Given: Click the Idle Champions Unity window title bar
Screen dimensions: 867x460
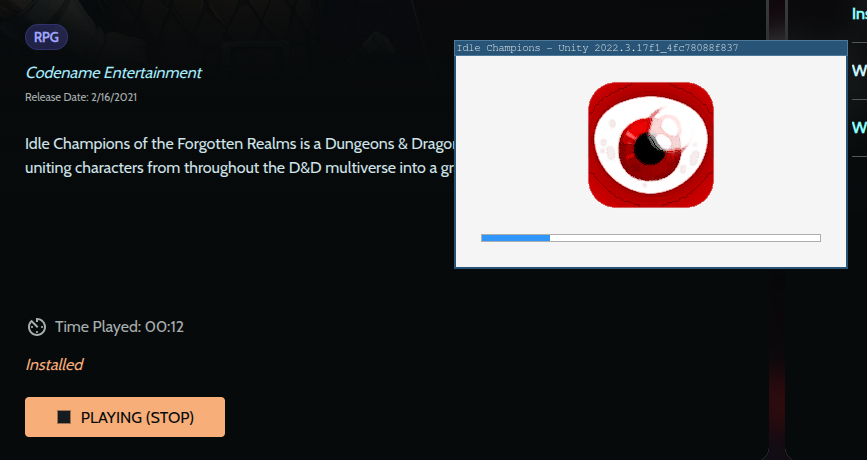Looking at the screenshot, I should (x=651, y=48).
